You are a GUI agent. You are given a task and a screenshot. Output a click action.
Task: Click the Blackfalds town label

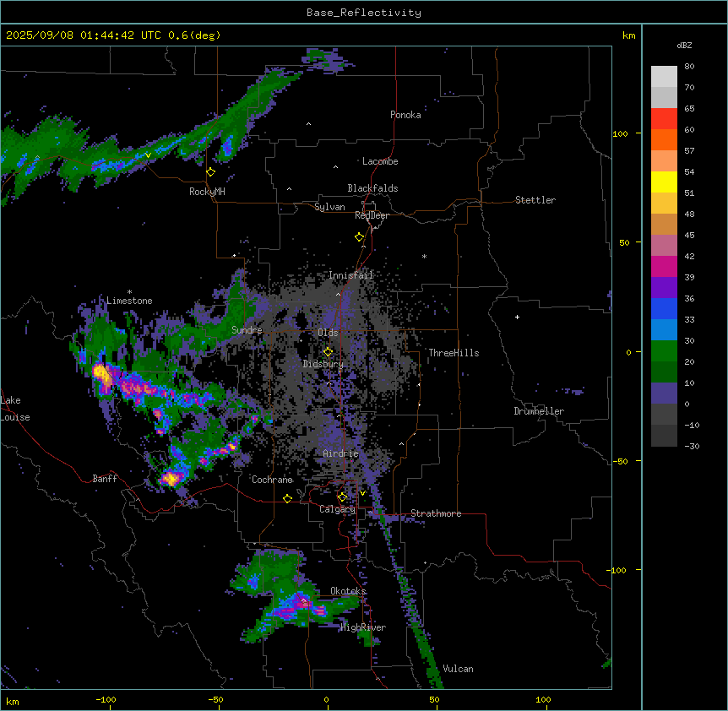[x=372, y=188]
